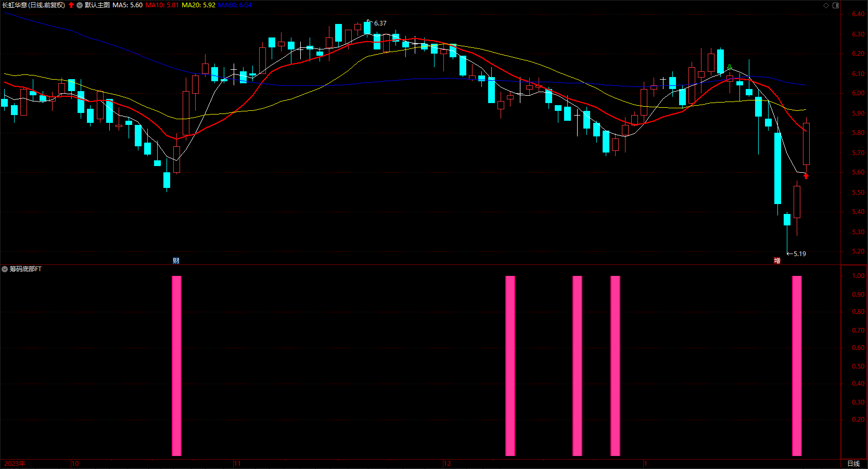The width and height of the screenshot is (868, 469).
Task: Click the 6.37 high price label
Action: tap(380, 23)
